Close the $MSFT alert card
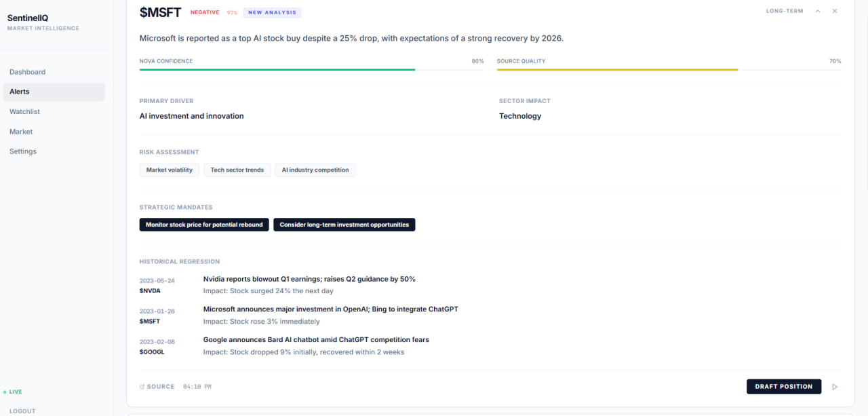868x416 pixels. point(835,11)
